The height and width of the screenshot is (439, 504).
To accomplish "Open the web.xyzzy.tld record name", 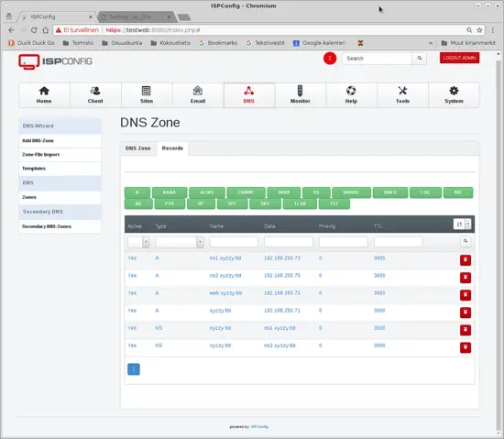I will tap(225, 293).
